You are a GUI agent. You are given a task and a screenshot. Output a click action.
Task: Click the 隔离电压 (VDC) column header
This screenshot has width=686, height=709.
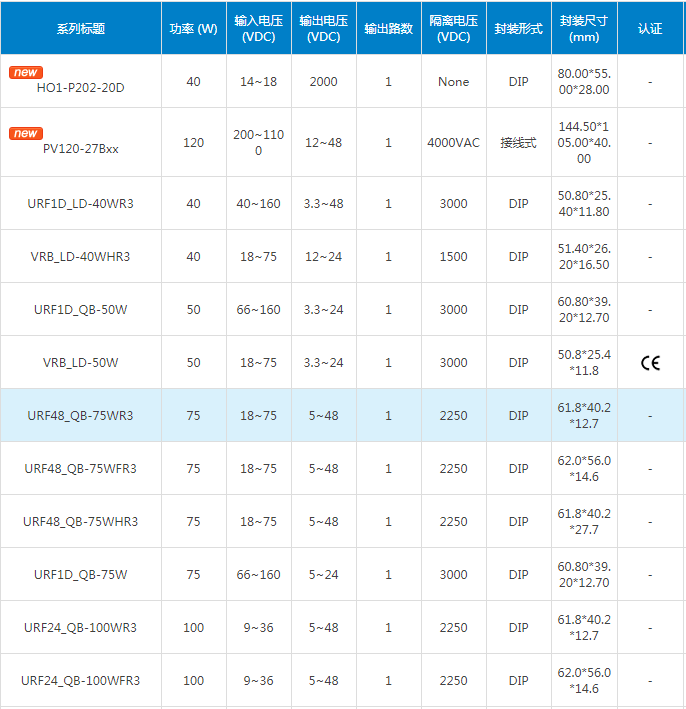[453, 29]
